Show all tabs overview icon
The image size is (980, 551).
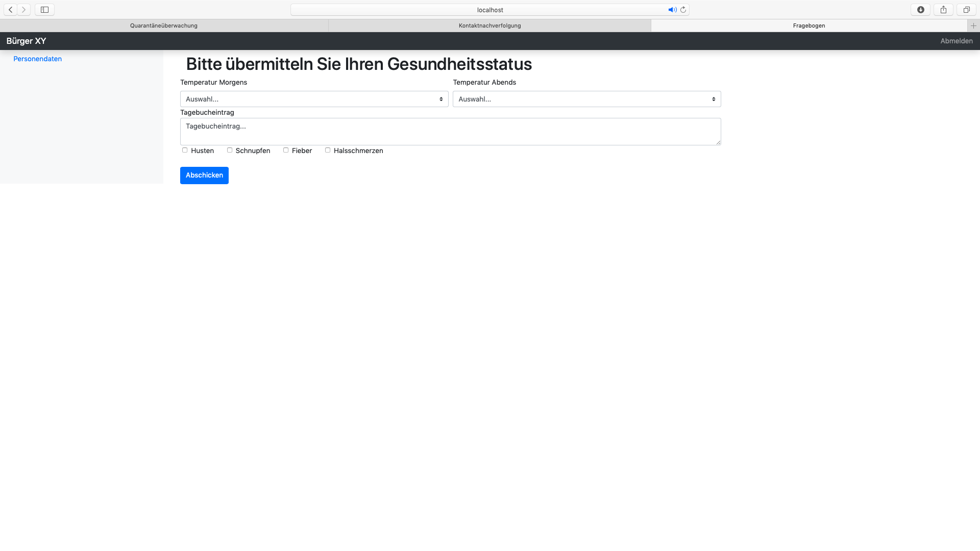point(966,10)
